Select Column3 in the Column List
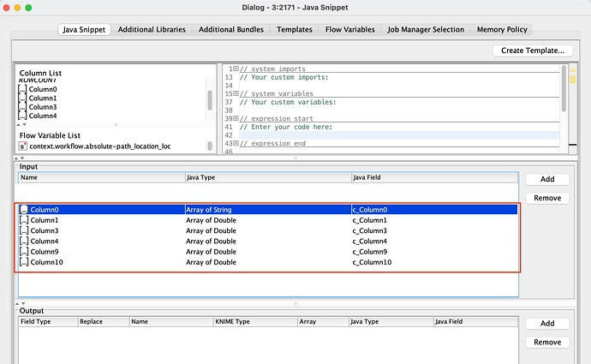591x364 pixels. point(43,107)
